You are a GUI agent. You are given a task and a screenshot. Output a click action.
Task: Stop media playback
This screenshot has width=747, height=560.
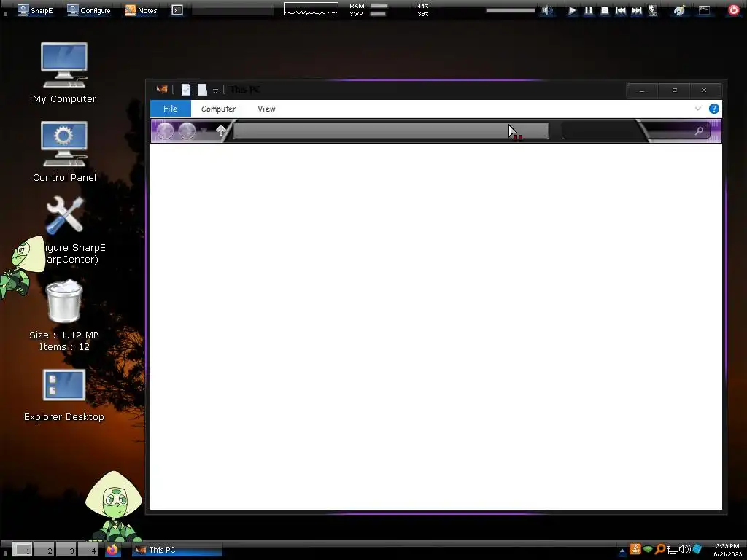pyautogui.click(x=605, y=10)
